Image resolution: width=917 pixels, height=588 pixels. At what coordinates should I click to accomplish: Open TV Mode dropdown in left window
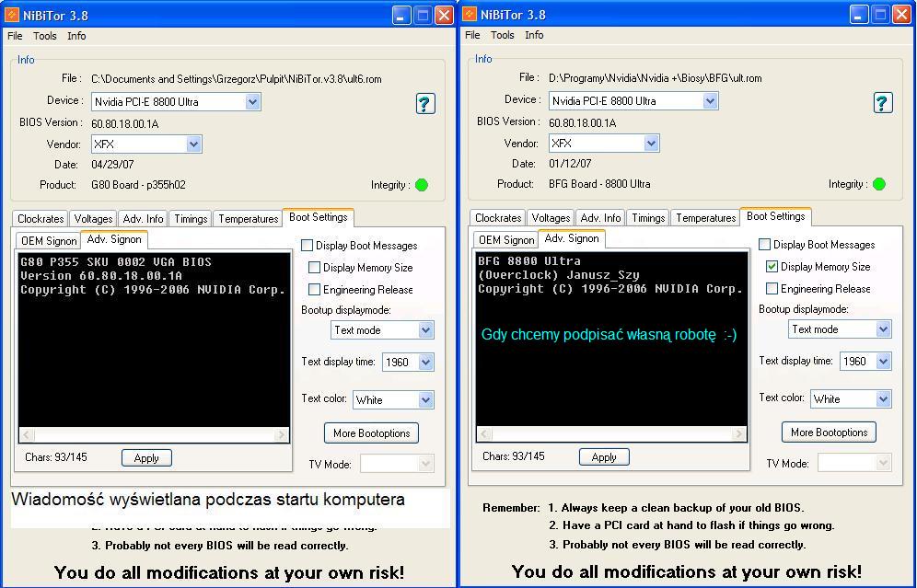point(425,464)
